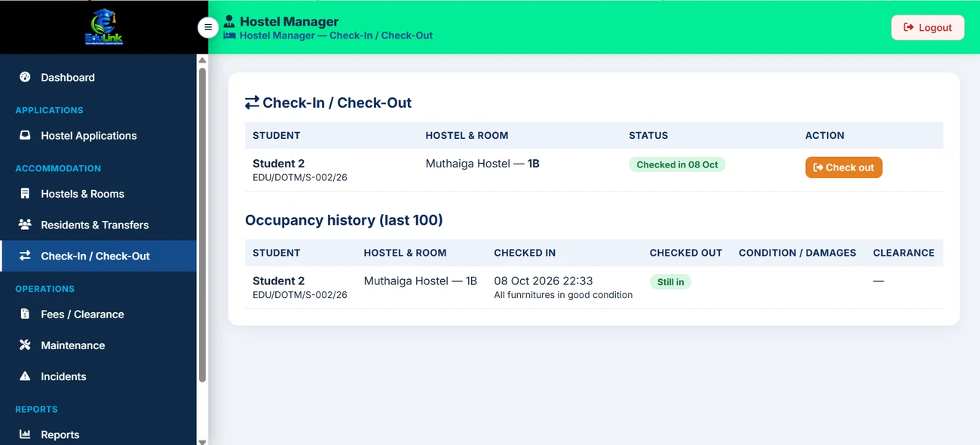Click the OPERATIONS section label
980x445 pixels.
(45, 289)
